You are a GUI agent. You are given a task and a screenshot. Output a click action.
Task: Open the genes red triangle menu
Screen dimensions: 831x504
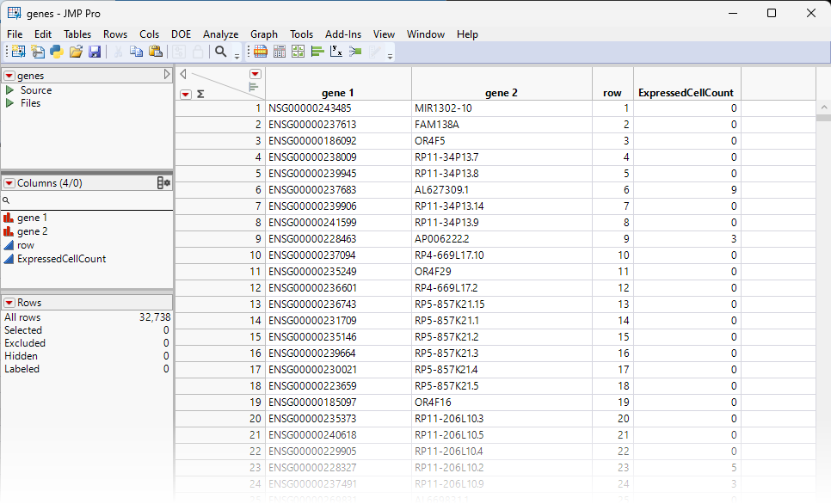click(9, 76)
